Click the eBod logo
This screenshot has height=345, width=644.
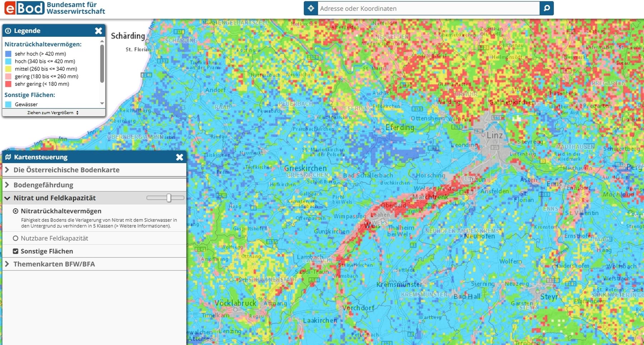pyautogui.click(x=25, y=8)
